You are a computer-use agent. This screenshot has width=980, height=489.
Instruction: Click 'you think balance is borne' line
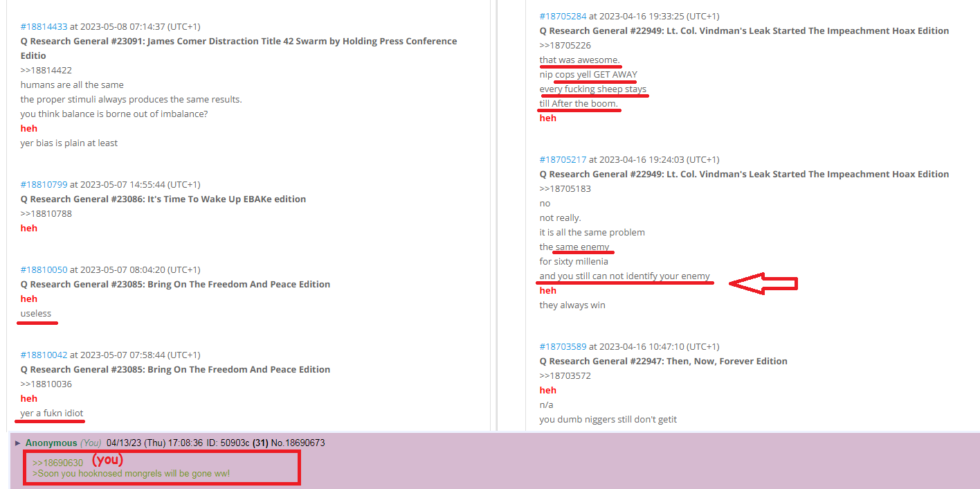(x=114, y=114)
